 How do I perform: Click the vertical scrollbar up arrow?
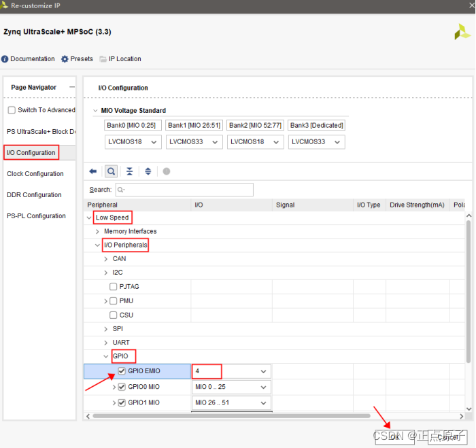pyautogui.click(x=469, y=216)
